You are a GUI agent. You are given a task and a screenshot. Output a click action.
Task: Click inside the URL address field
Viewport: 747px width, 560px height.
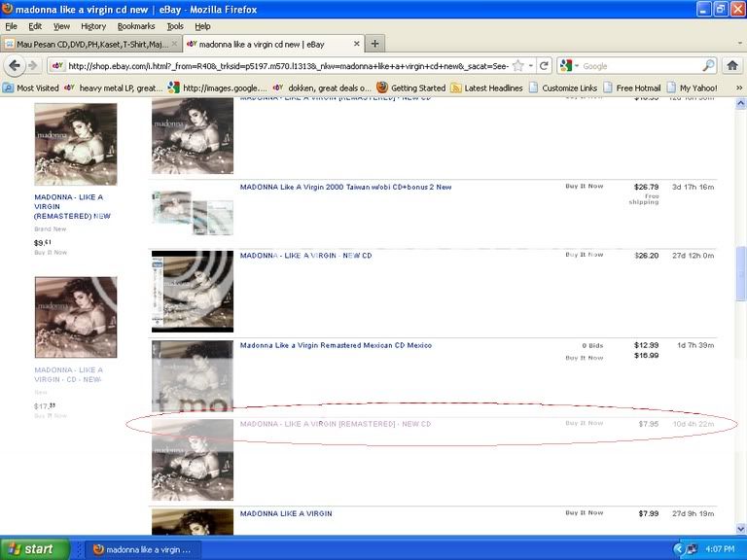[288, 66]
